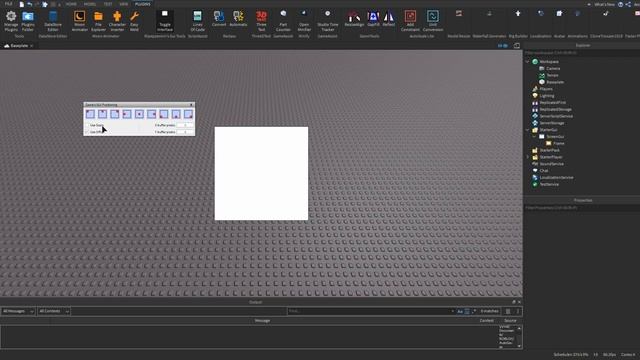Image resolution: width=640 pixels, height=360 pixels.
Task: Anchor frame to top-right position
Action: [115, 114]
